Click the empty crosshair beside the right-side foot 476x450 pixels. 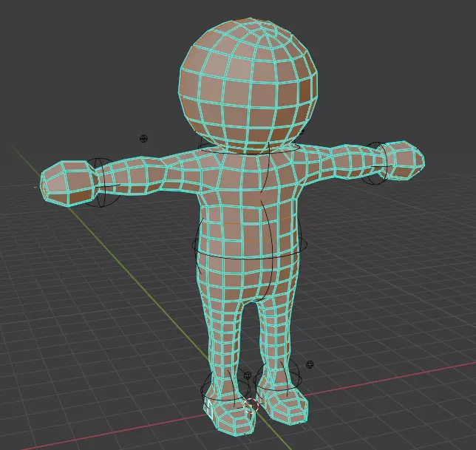(310, 364)
